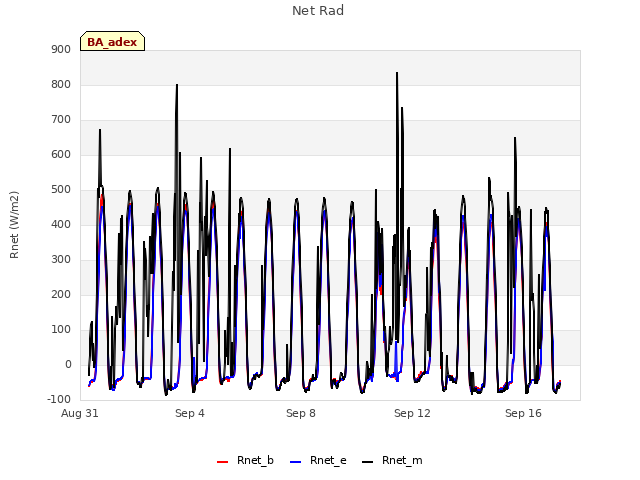Click the 200 y-axis tick label
The height and width of the screenshot is (480, 640).
61,295
